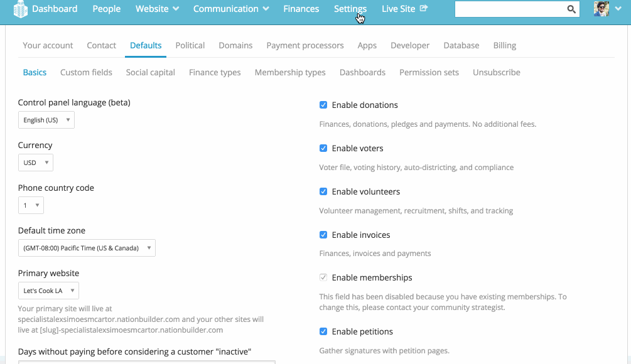This screenshot has height=364, width=631.
Task: Toggle the Enable volunteers checkbox
Action: pos(323,191)
